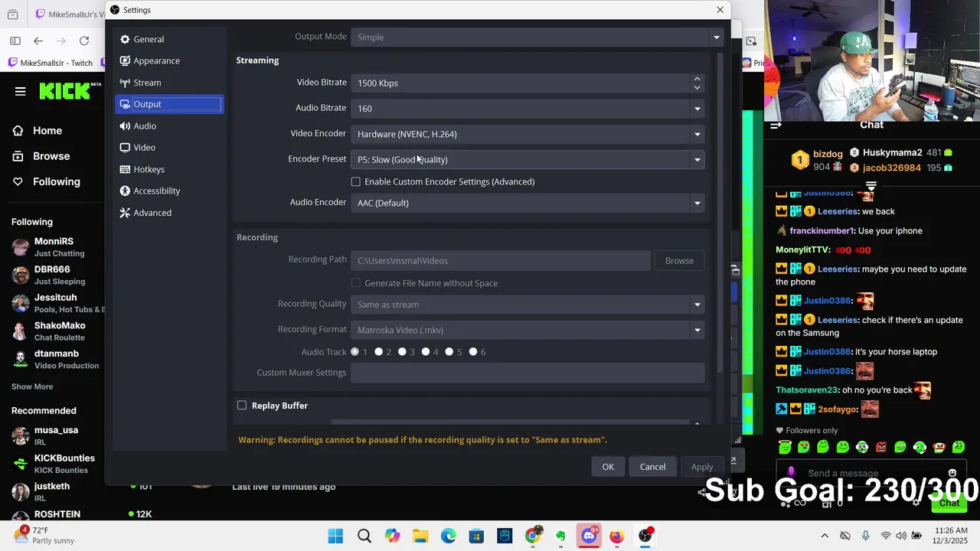Image resolution: width=980 pixels, height=551 pixels.
Task: Open Google Chrome from the taskbar
Action: click(533, 536)
